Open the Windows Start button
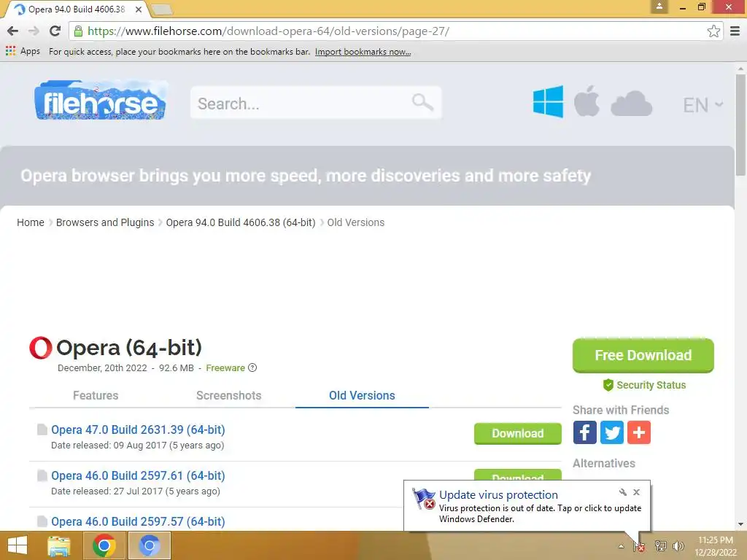The height and width of the screenshot is (560, 747). (x=18, y=545)
